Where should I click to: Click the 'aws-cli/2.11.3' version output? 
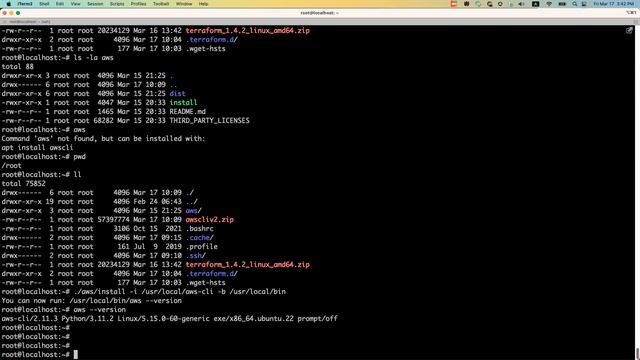[x=169, y=318]
